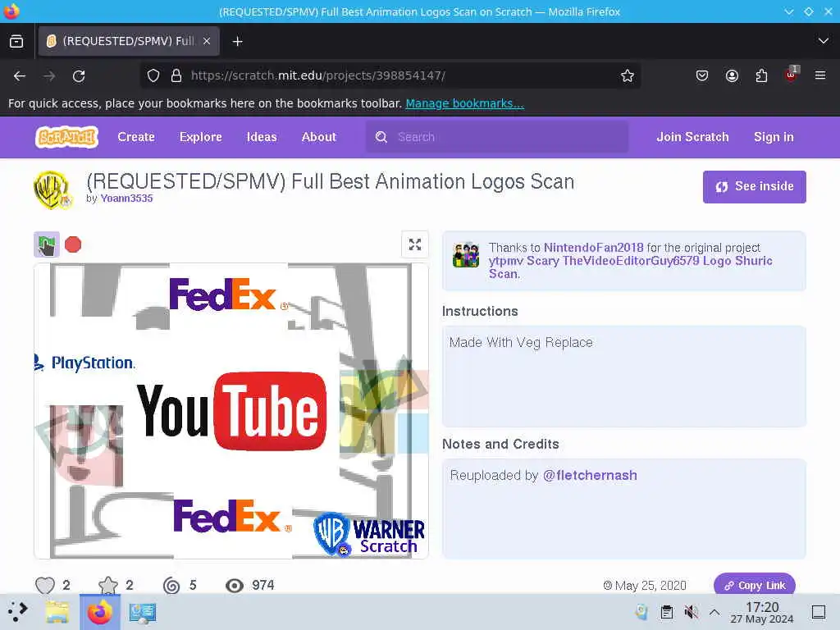The height and width of the screenshot is (630, 840).
Task: List all tabs dropdown arrow
Action: tap(824, 41)
